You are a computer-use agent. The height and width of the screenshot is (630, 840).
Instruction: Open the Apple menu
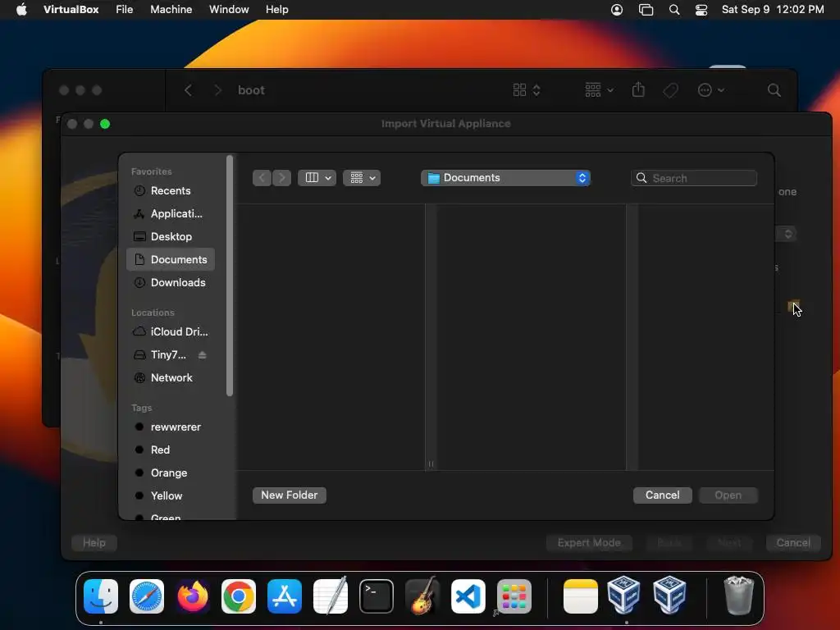pyautogui.click(x=21, y=10)
